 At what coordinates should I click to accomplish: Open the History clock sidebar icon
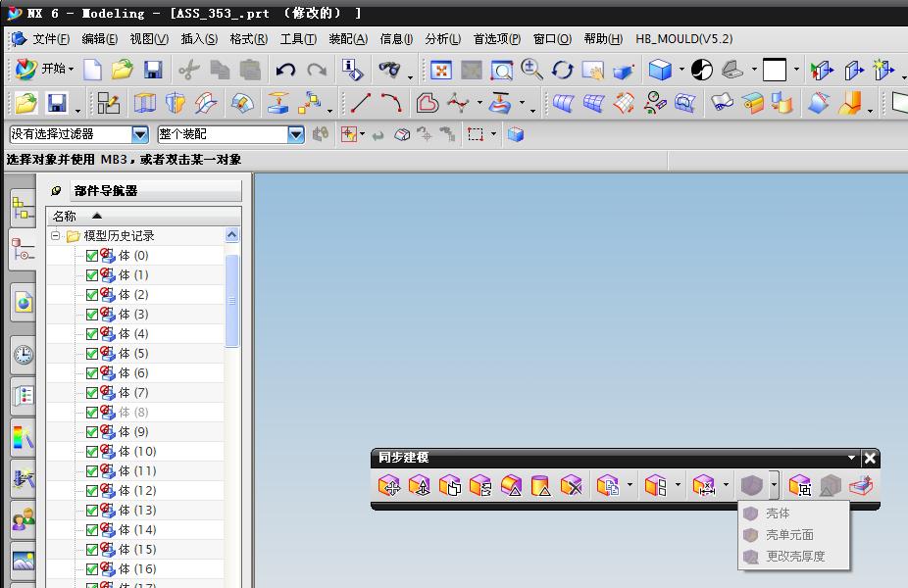click(24, 354)
